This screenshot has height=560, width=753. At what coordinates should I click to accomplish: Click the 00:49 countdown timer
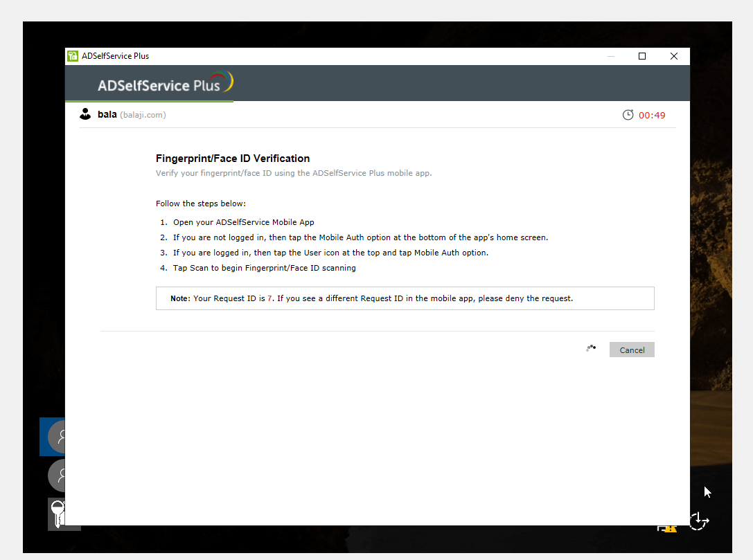pyautogui.click(x=652, y=115)
